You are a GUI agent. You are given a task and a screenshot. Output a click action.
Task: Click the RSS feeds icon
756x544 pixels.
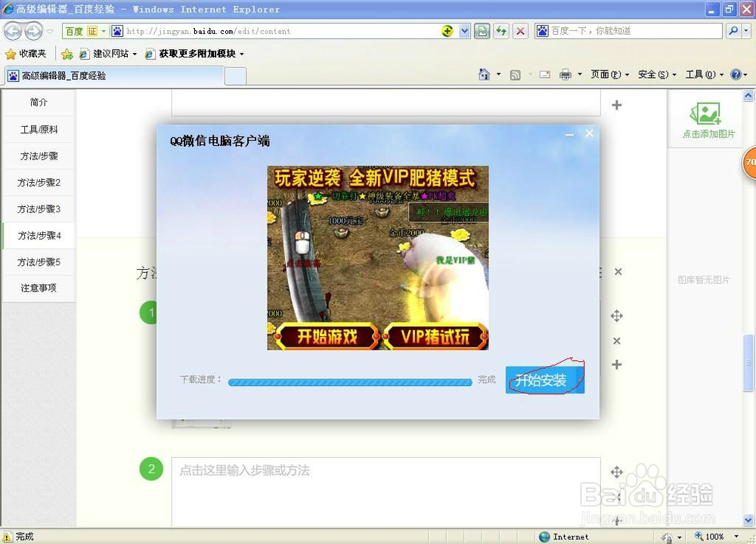(515, 75)
